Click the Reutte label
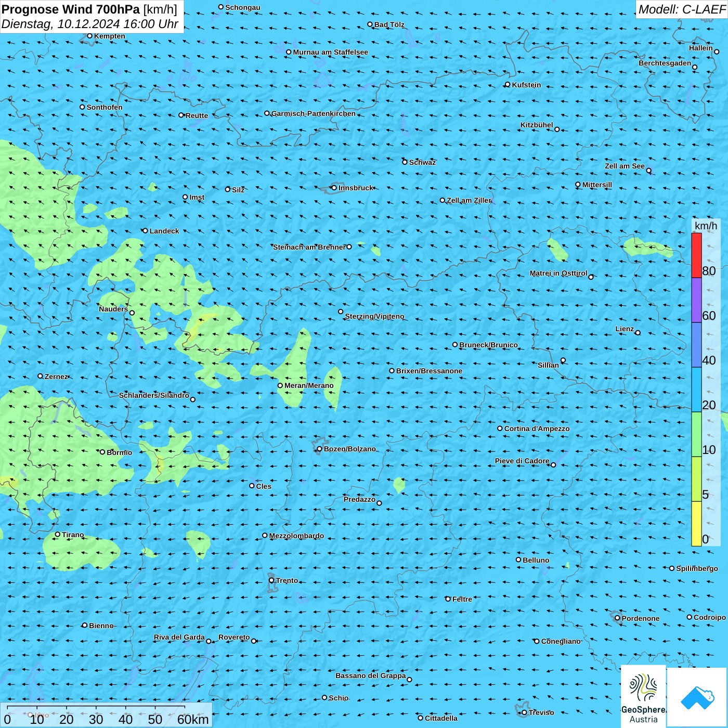 (x=197, y=115)
